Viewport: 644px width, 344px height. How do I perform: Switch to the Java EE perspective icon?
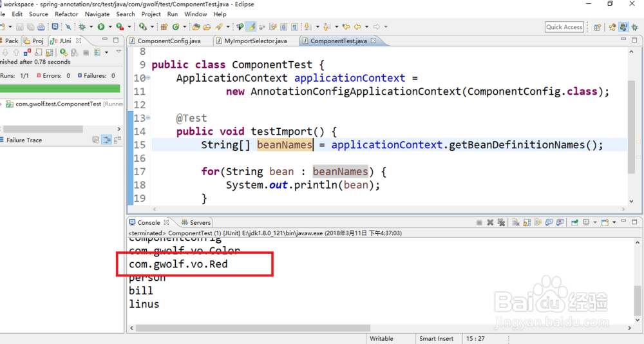pos(612,27)
